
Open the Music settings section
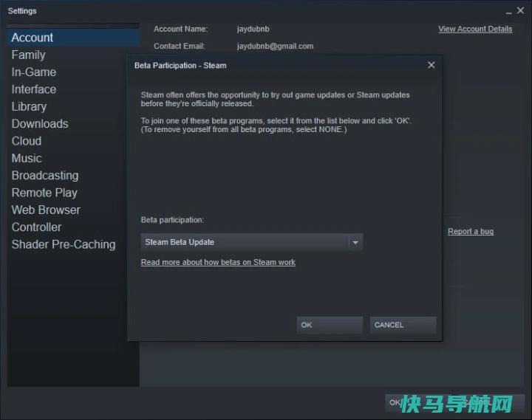[x=27, y=158]
